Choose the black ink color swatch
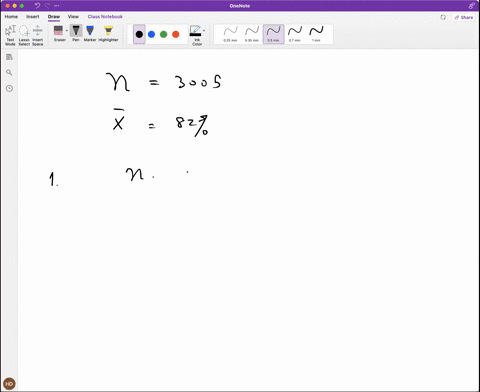 [x=139, y=34]
